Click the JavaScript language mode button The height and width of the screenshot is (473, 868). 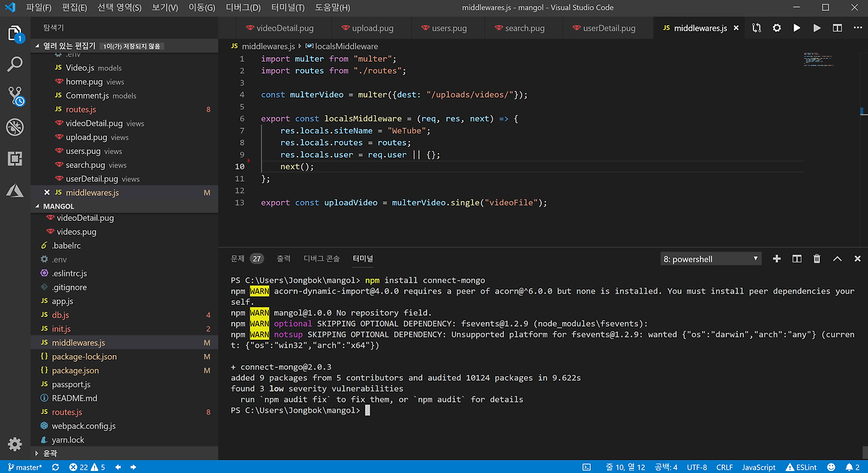click(x=758, y=467)
